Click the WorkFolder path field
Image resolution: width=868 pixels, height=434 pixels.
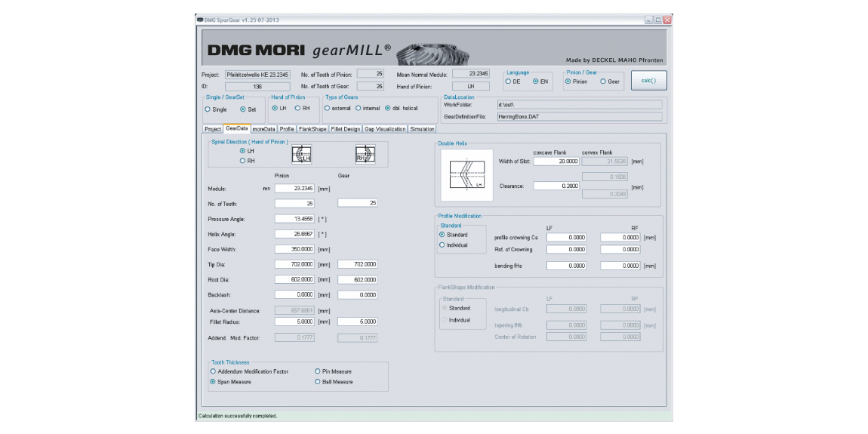(x=579, y=104)
